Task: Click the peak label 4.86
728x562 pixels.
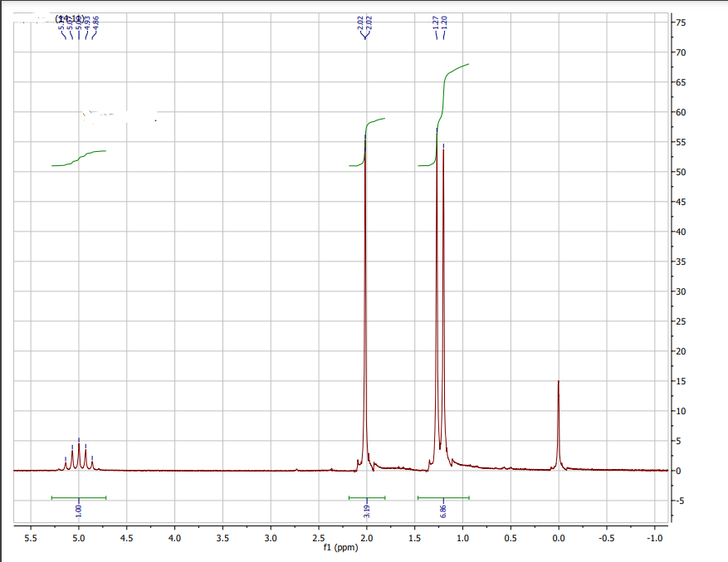Action: point(95,22)
